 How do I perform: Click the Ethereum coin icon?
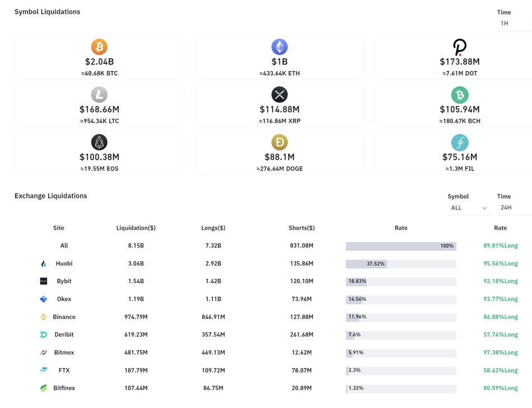[x=279, y=47]
